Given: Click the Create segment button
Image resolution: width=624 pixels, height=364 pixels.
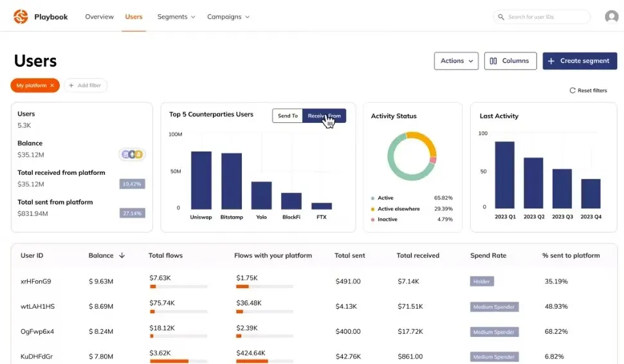Looking at the screenshot, I should coord(579,61).
